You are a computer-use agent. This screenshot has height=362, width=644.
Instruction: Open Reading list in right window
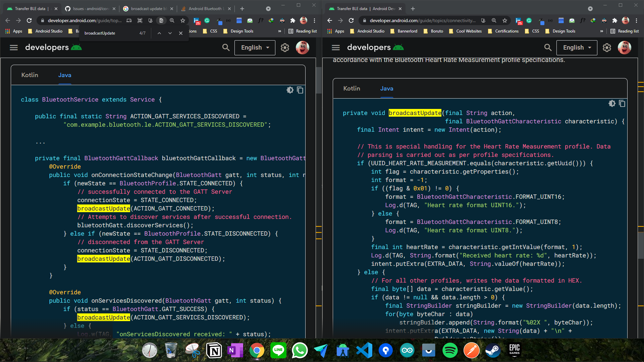click(x=625, y=31)
